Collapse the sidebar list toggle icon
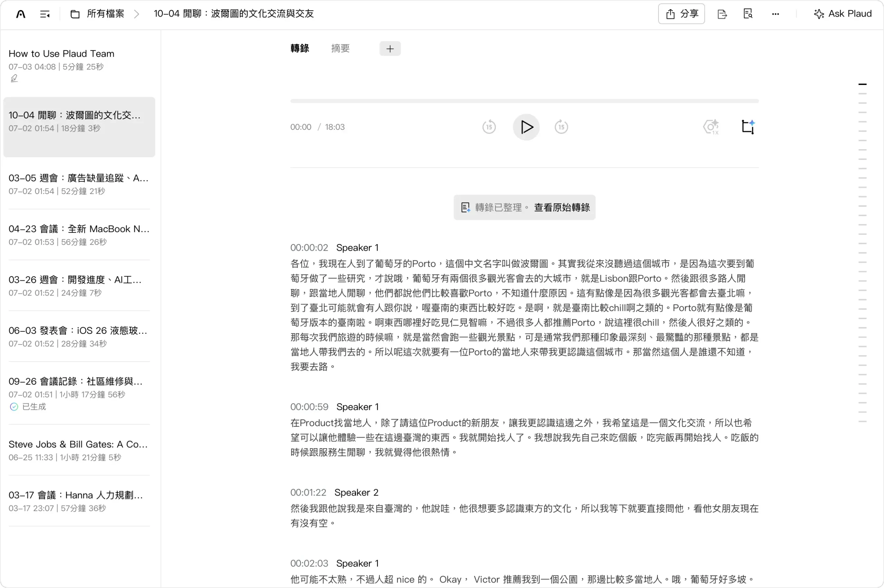This screenshot has height=588, width=884. 45,14
